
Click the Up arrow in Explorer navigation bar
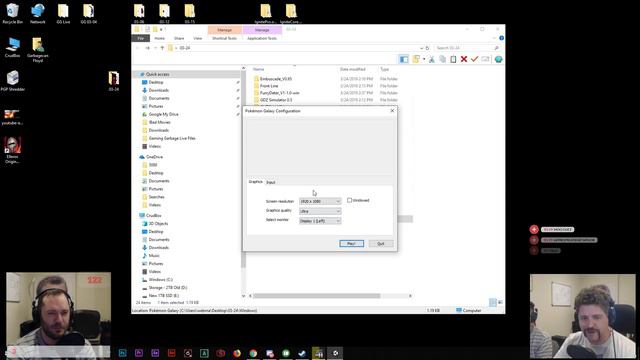tap(162, 48)
